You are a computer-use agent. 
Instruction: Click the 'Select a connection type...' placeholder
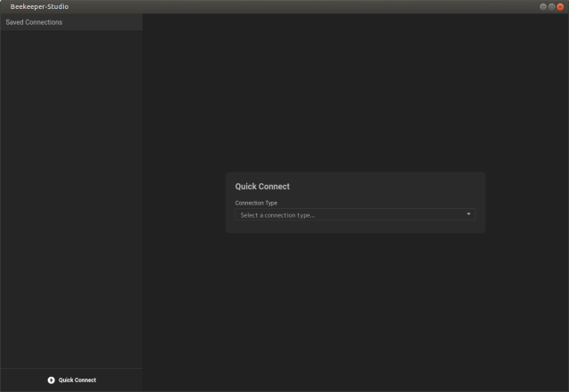[x=277, y=215]
